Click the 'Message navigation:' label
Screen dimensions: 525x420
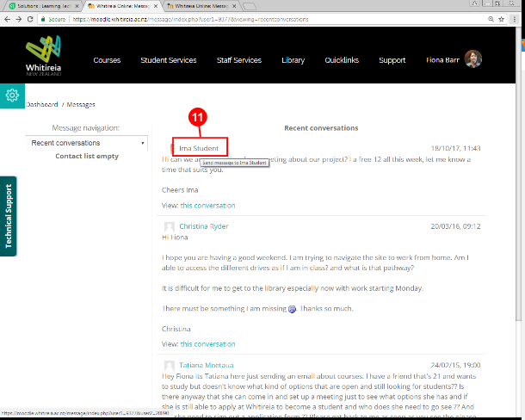(86, 128)
